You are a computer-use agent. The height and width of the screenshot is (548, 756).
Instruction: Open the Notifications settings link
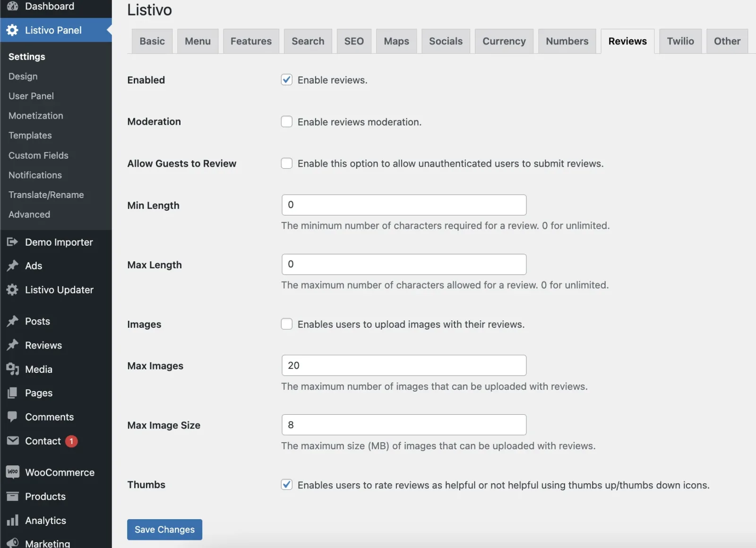(x=35, y=175)
